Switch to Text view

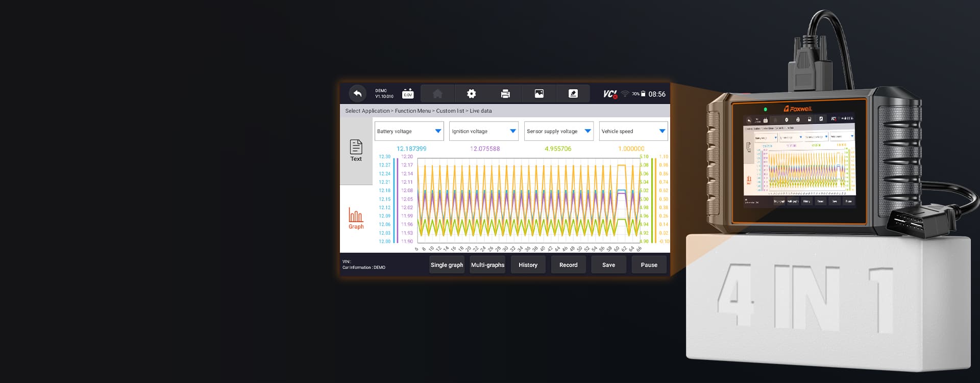(x=356, y=151)
